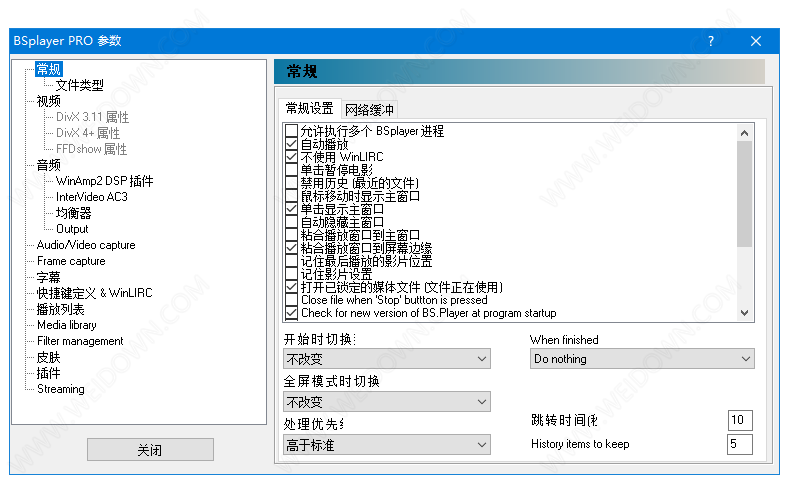Open the 开始时切换 dropdown
Viewport: 790px width, 500px height.
pyautogui.click(x=386, y=359)
